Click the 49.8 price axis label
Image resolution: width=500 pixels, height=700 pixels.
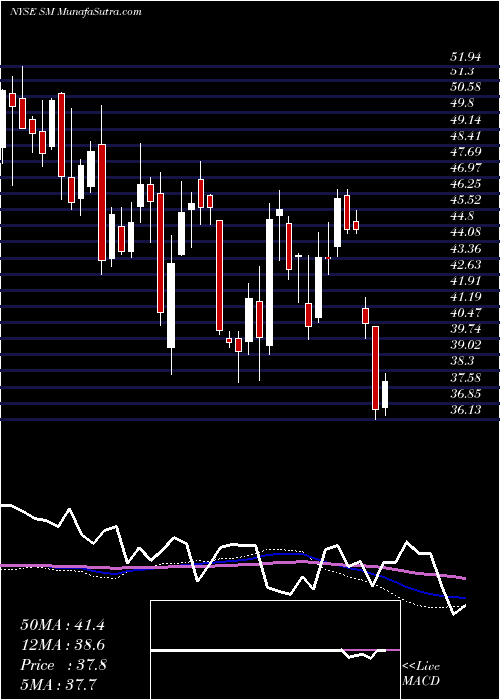462,103
